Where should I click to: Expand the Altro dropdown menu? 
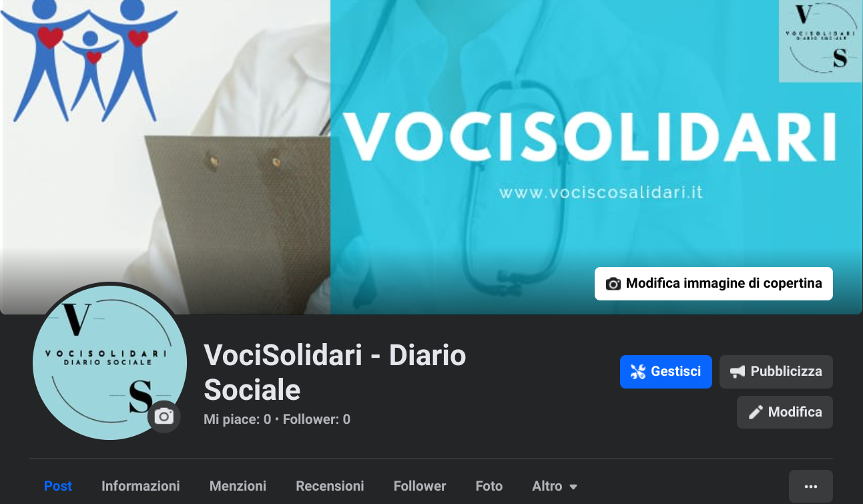coord(555,486)
